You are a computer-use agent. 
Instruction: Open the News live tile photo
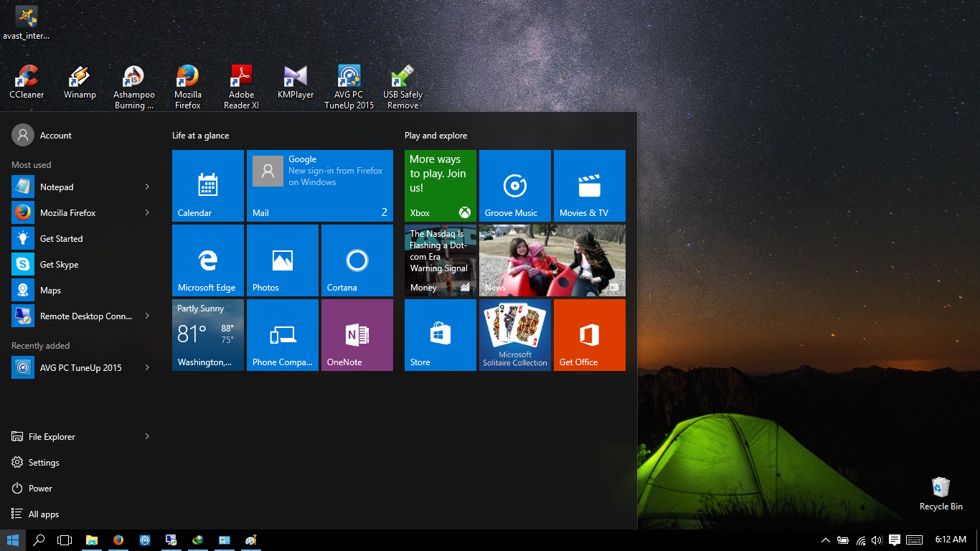(552, 260)
